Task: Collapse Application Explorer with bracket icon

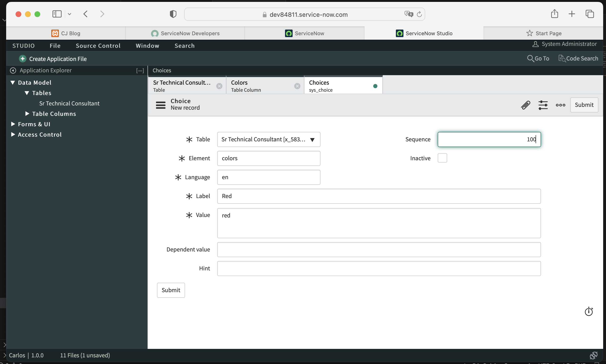Action: point(140,71)
